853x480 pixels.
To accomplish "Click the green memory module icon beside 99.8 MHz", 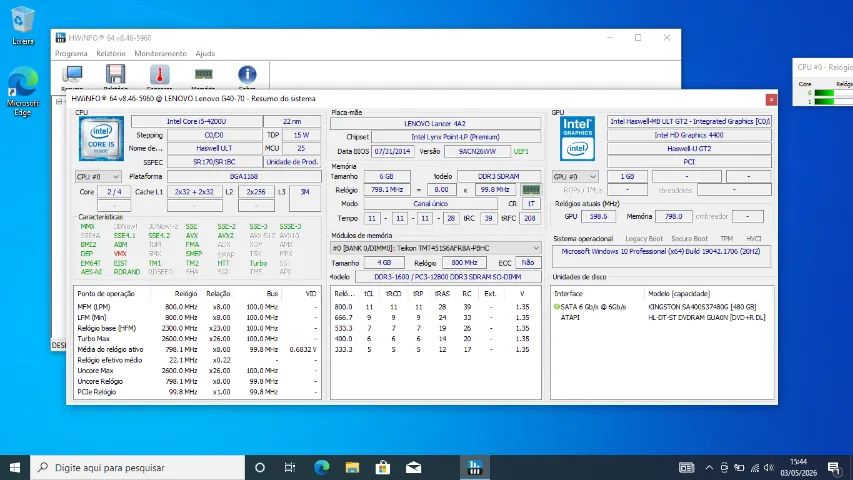I will click(530, 189).
